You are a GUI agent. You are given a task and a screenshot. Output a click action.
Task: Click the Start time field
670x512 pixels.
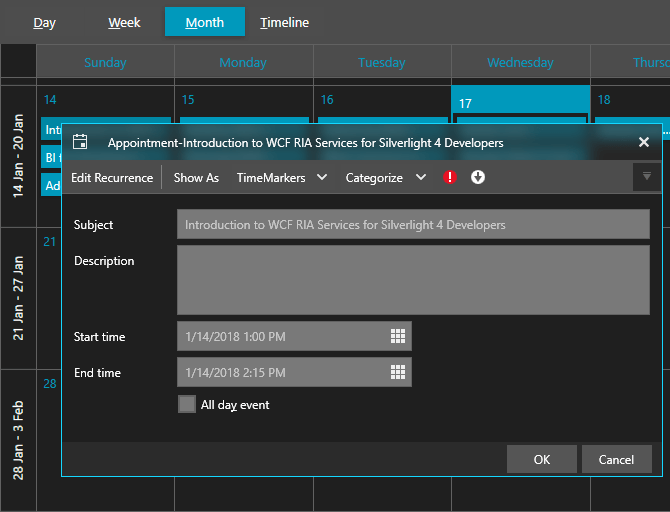tap(294, 336)
